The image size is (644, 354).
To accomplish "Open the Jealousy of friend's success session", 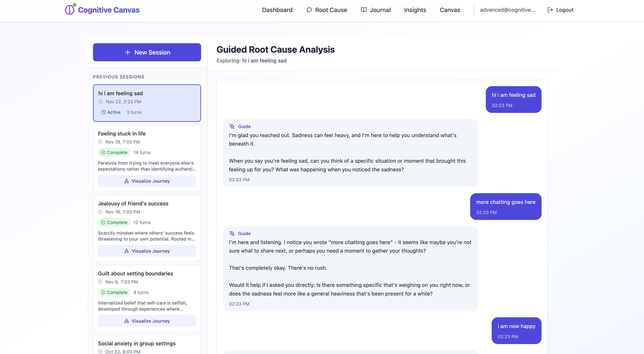I will [x=133, y=204].
